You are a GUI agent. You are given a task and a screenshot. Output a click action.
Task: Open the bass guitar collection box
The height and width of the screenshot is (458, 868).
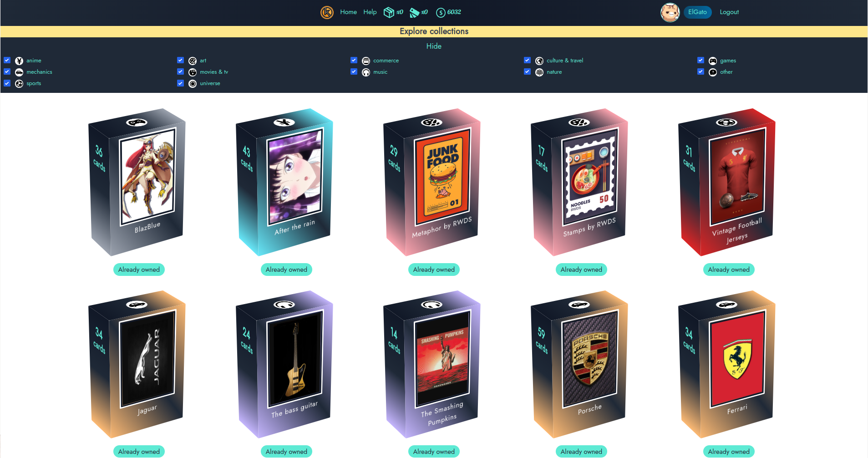point(284,364)
